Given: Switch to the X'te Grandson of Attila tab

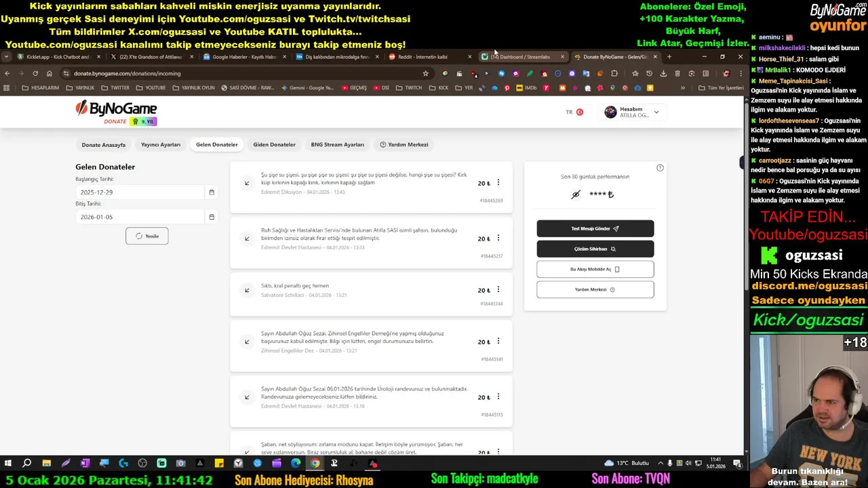Looking at the screenshot, I should [x=151, y=57].
